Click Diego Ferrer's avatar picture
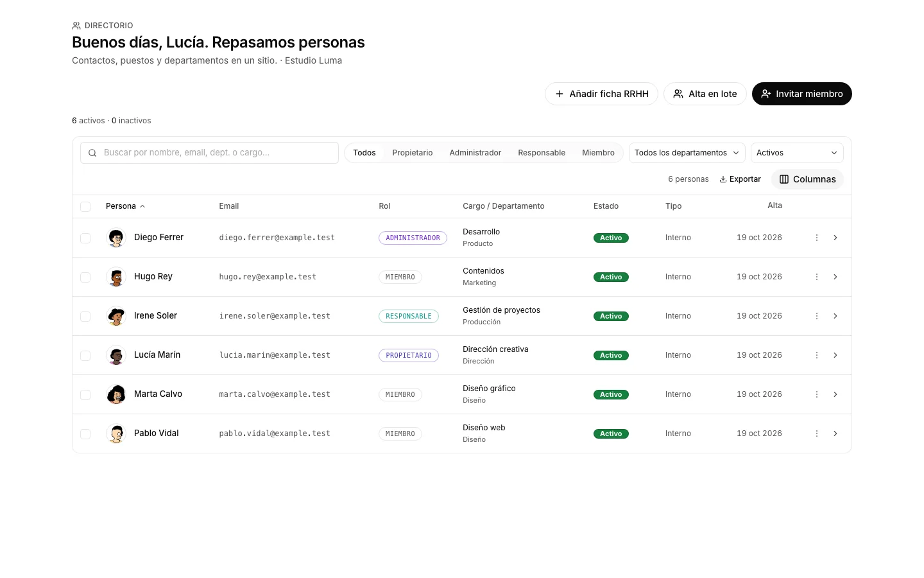This screenshot has height=578, width=924. 116,238
